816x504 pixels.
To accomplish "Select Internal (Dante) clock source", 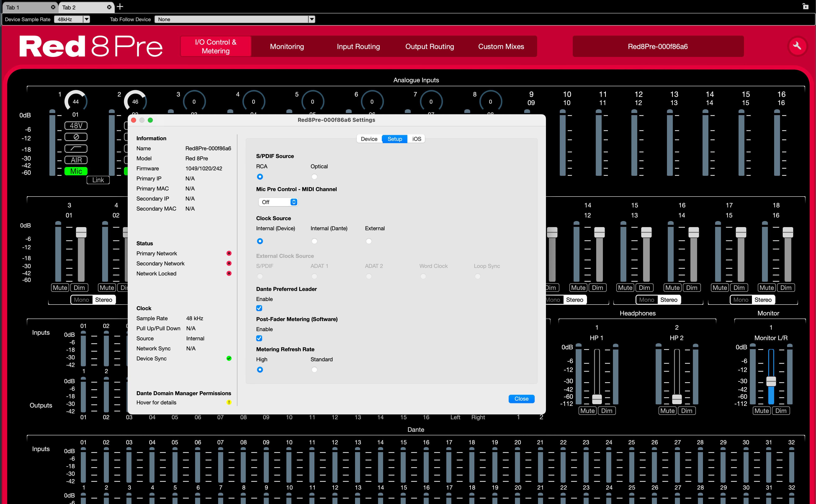I will 314,241.
